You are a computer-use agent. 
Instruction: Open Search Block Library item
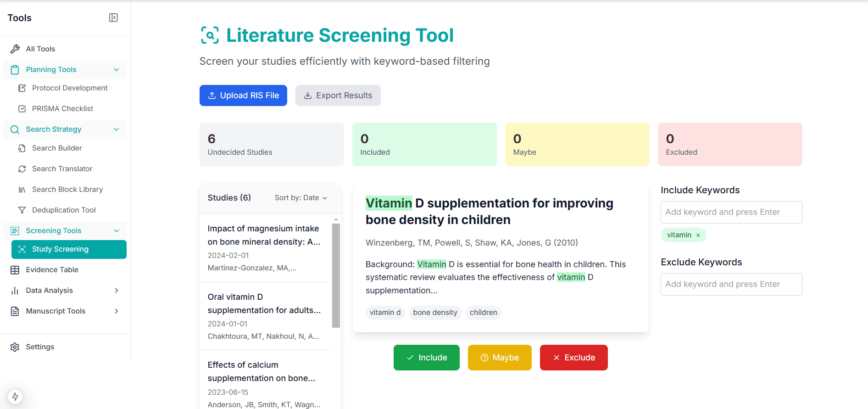pyautogui.click(x=67, y=190)
